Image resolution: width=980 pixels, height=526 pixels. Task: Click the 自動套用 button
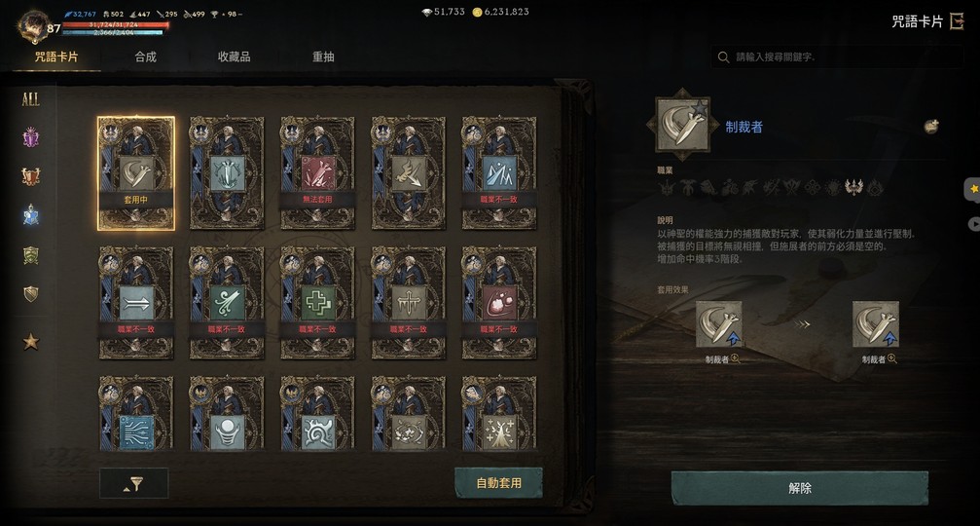coord(498,483)
